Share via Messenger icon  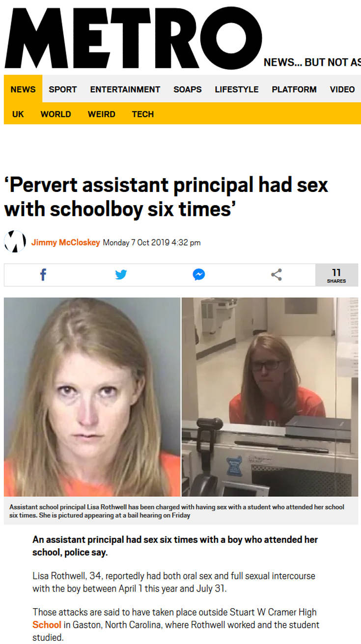199,275
